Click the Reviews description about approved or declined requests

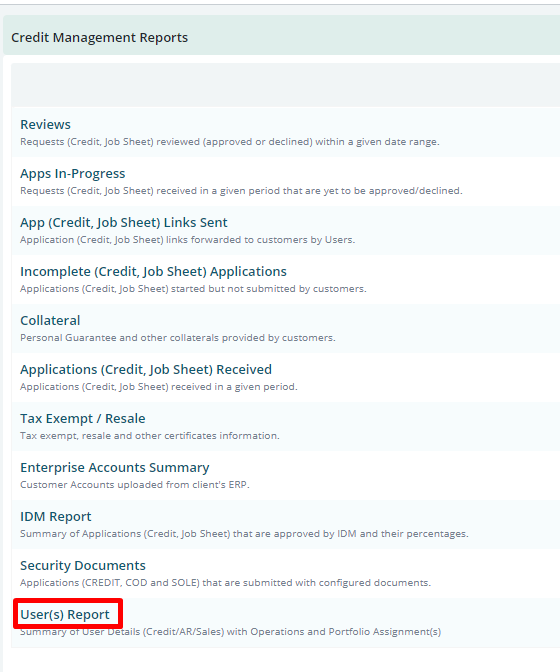(230, 142)
